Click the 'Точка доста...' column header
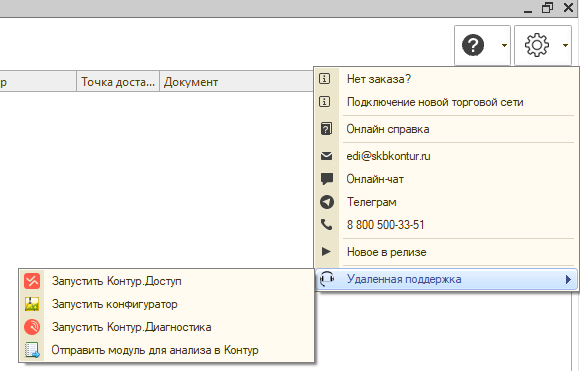This screenshot has width=580, height=371. click(x=118, y=81)
